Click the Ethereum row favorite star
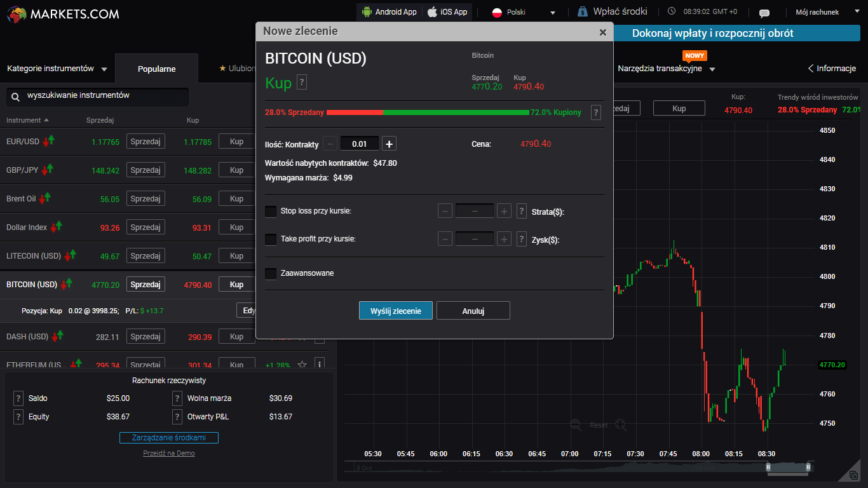This screenshot has height=488, width=868. tap(302, 365)
